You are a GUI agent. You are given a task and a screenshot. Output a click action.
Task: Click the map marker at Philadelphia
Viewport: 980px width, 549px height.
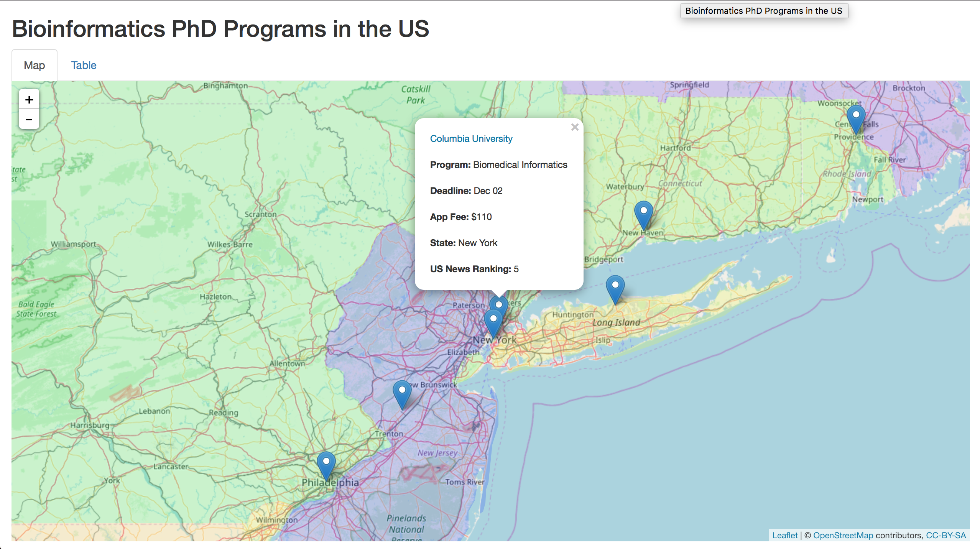pyautogui.click(x=326, y=465)
